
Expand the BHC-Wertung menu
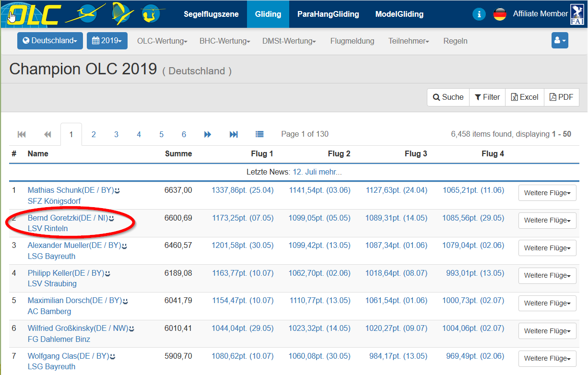[225, 41]
